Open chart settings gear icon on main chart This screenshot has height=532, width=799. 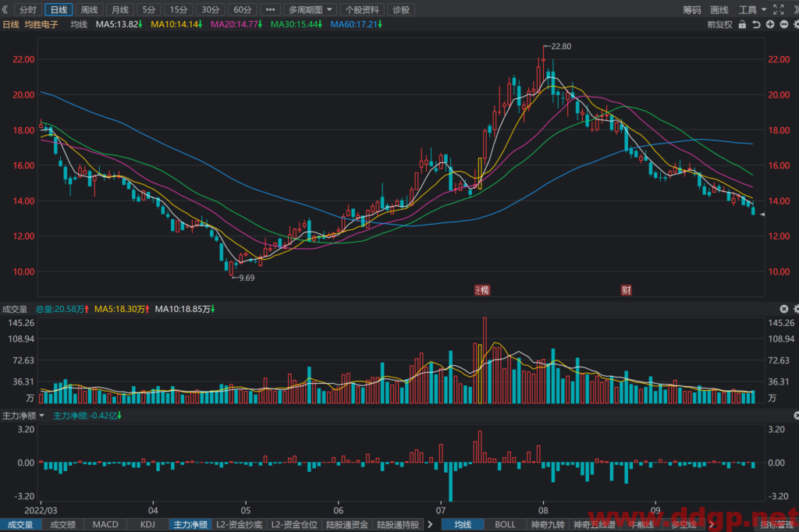point(796,24)
